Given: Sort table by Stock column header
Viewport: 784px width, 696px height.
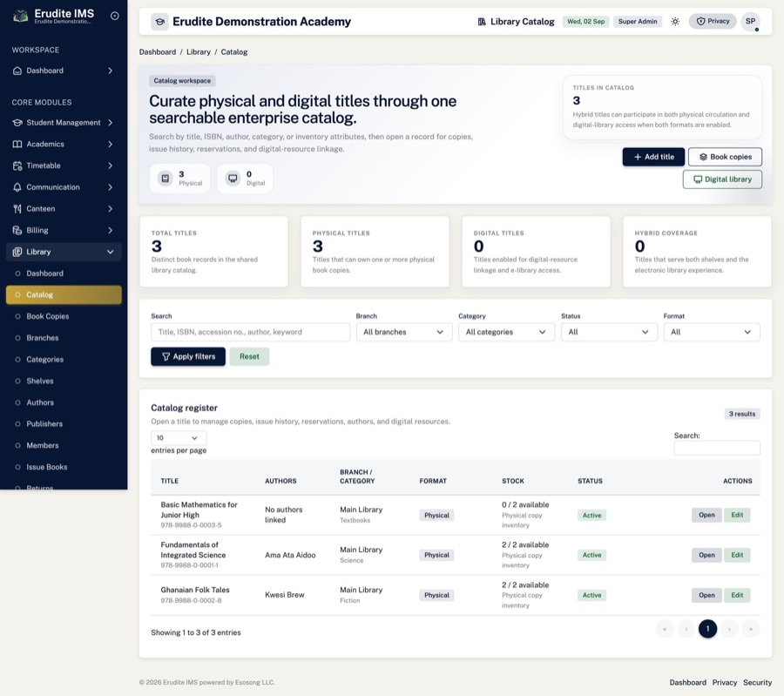Looking at the screenshot, I should click(513, 481).
